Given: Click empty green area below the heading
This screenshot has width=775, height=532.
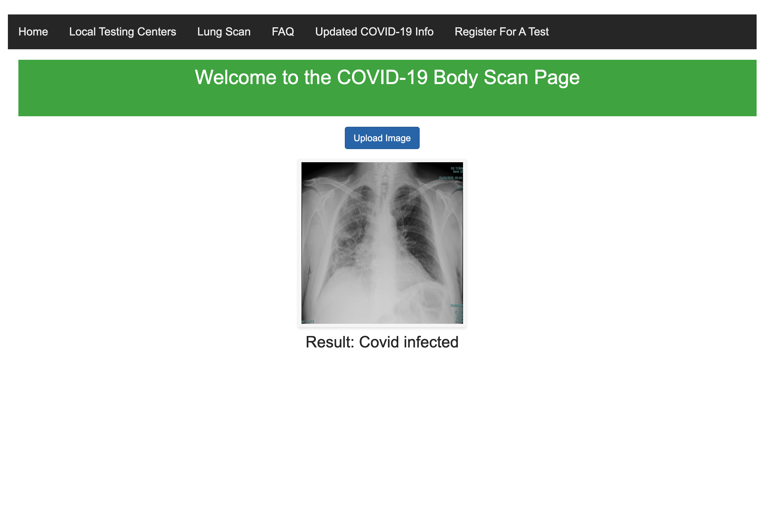Looking at the screenshot, I should (x=387, y=104).
